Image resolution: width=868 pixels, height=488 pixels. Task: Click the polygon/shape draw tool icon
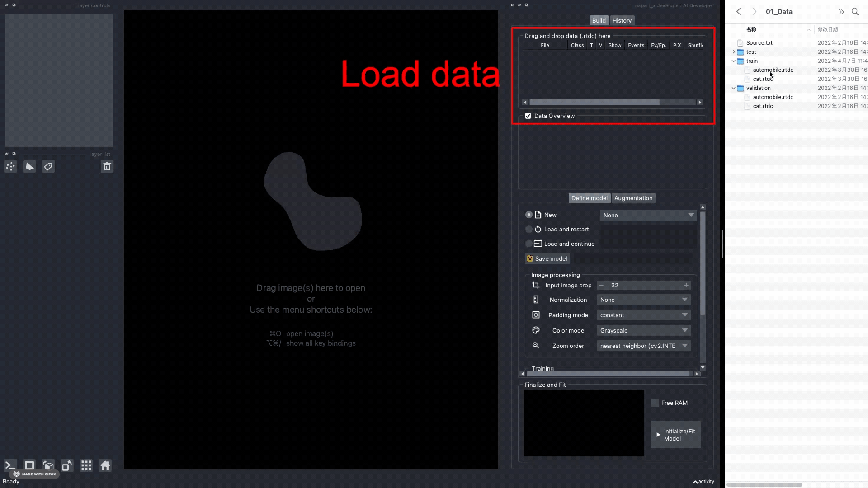29,167
